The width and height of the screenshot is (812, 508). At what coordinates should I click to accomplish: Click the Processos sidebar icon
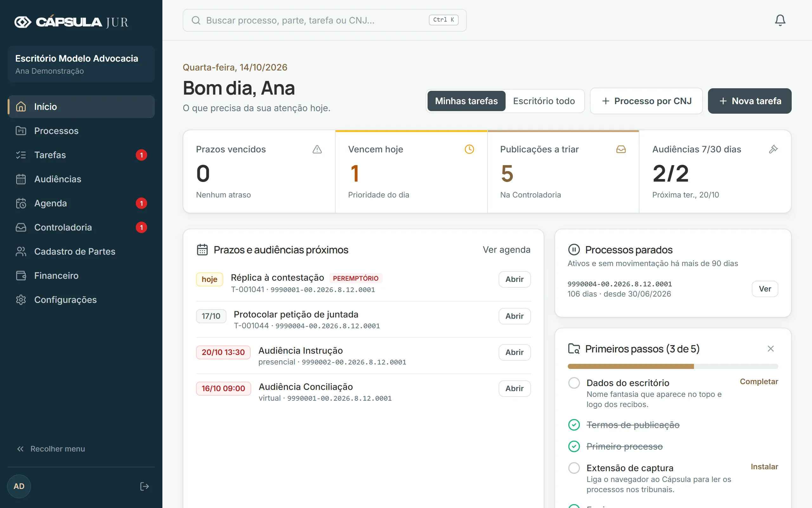(x=21, y=131)
